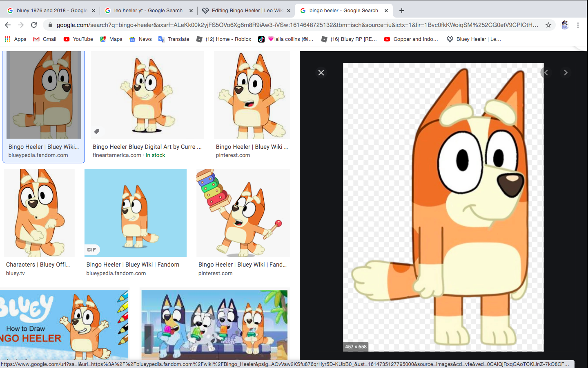Select the first Bingo Heeler Bluey Wiki thumbnail
This screenshot has width=588, height=368.
44,95
